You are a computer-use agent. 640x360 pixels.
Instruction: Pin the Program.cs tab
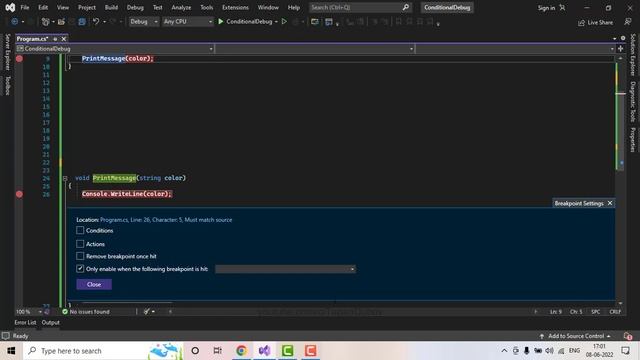pyautogui.click(x=55, y=39)
